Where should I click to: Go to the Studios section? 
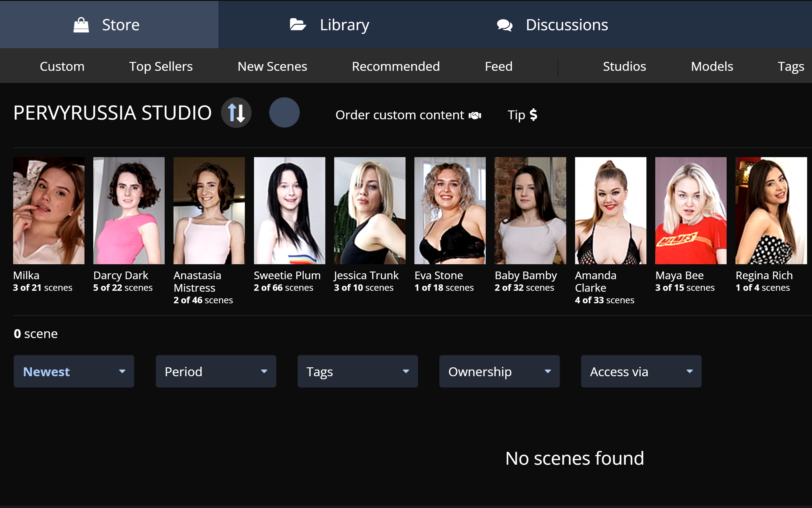tap(624, 66)
